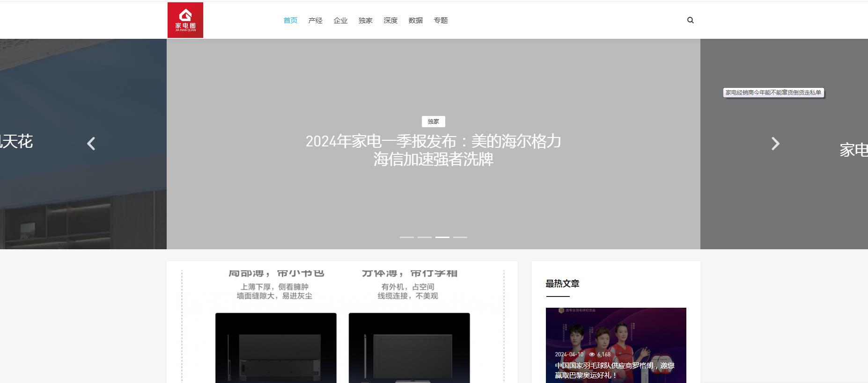Screen dimensions: 868x383
Task: Open the 独家 navigation menu item
Action: (x=366, y=20)
